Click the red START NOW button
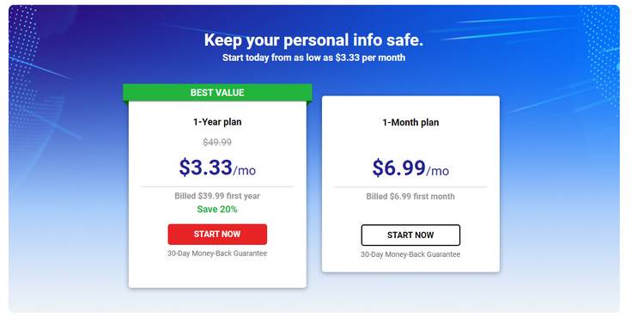The height and width of the screenshot is (324, 644). tap(217, 235)
